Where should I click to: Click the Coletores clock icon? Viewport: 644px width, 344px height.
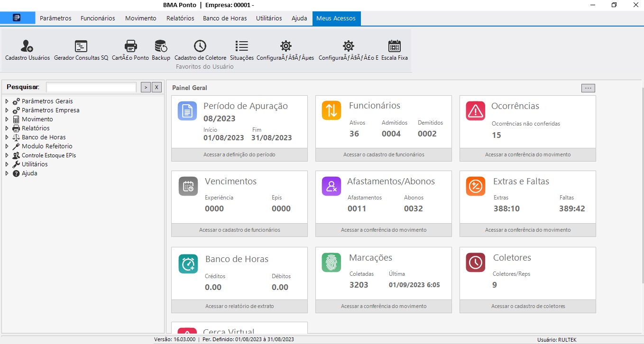coord(476,262)
